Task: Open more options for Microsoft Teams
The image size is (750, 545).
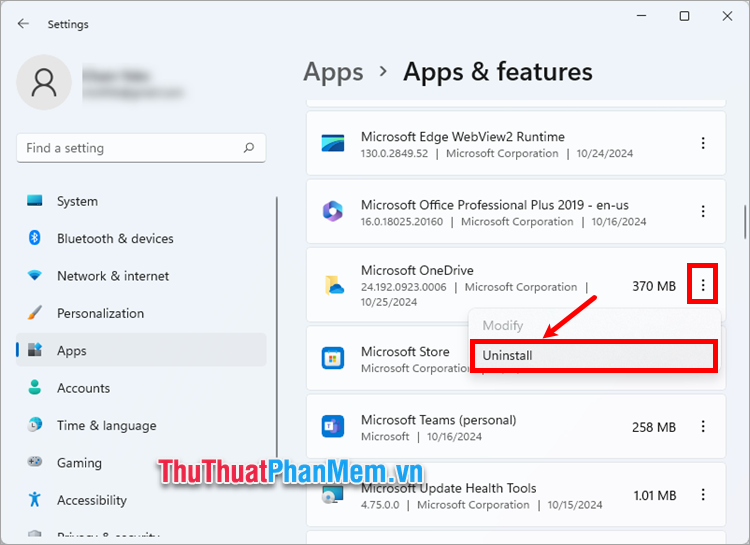Action: [703, 426]
